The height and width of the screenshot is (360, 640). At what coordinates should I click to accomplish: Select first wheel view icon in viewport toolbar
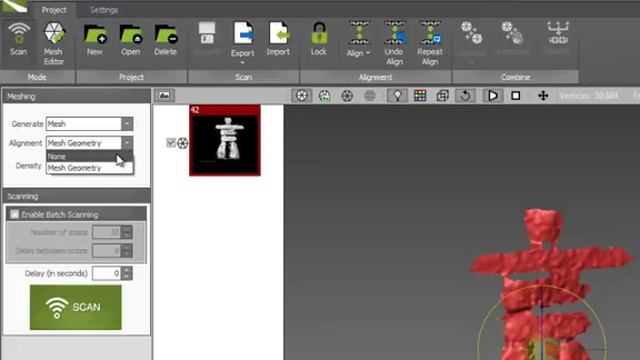[x=302, y=96]
